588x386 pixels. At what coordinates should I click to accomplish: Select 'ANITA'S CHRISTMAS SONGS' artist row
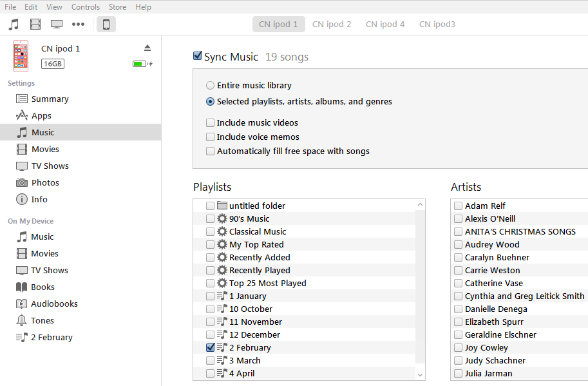519,231
